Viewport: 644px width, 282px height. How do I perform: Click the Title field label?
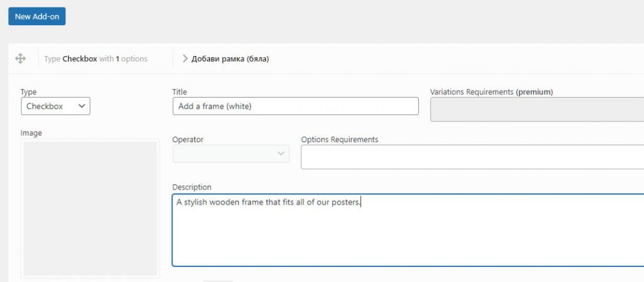[179, 92]
